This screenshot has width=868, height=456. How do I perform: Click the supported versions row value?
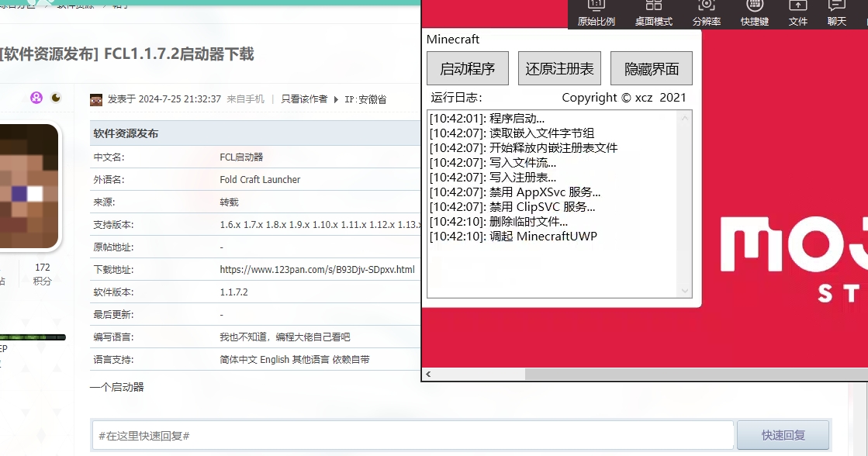pyautogui.click(x=320, y=225)
